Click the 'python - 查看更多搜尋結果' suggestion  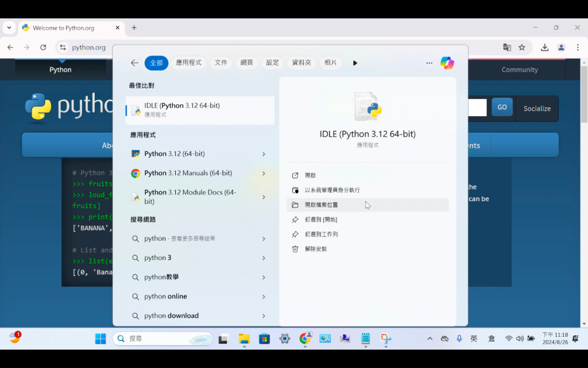tap(200, 239)
